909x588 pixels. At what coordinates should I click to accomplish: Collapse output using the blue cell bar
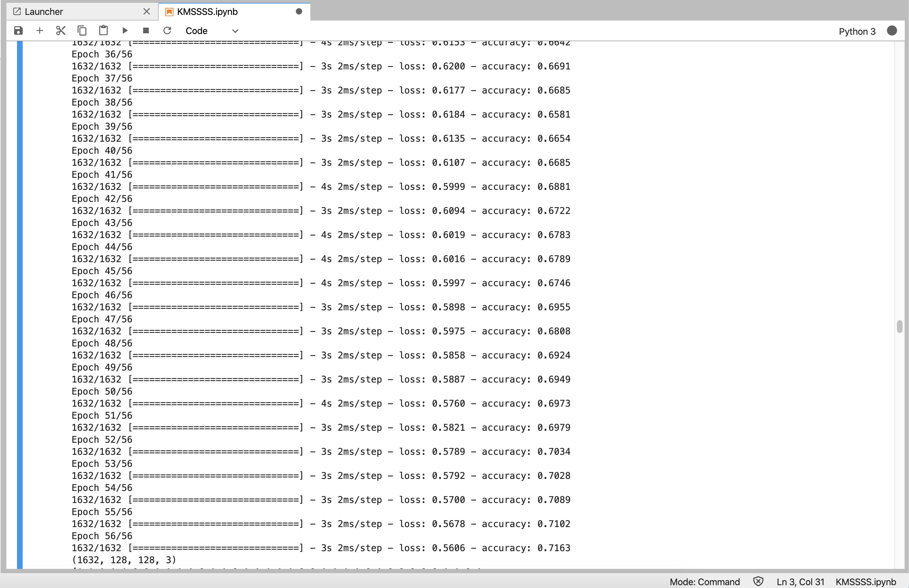[x=20, y=305]
